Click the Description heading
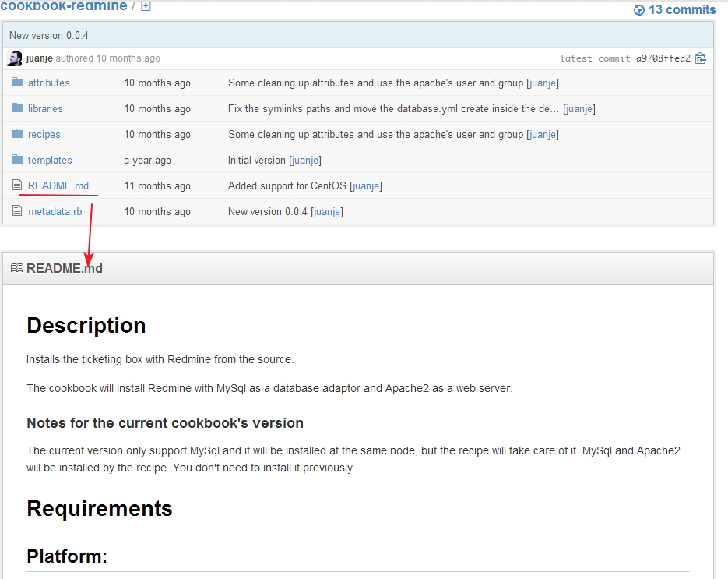Viewport: 728px width, 579px height. tap(86, 325)
